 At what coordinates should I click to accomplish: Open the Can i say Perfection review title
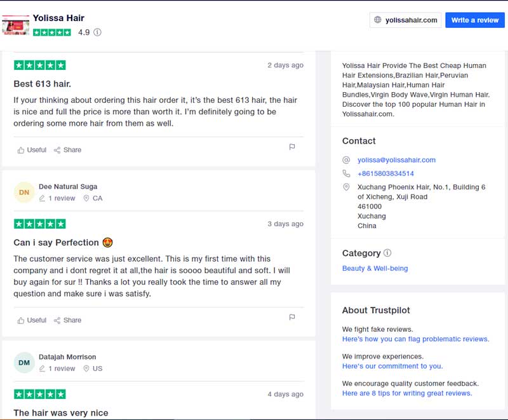(x=63, y=243)
